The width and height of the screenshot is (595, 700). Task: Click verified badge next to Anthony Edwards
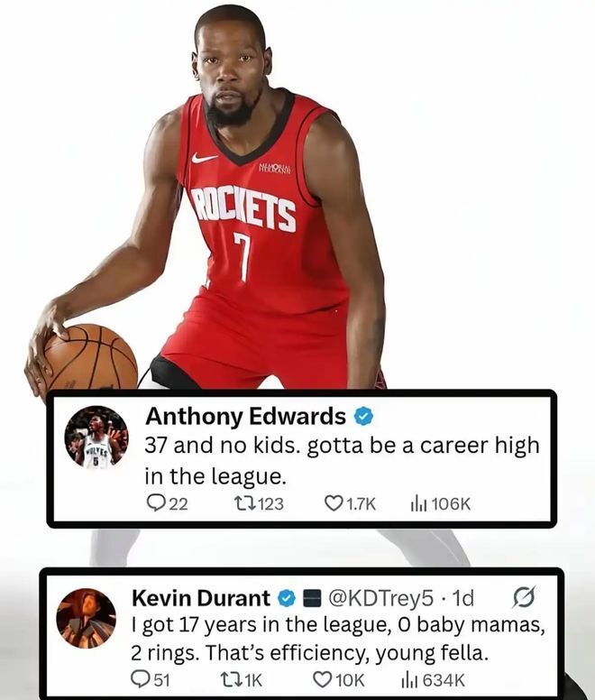(x=363, y=417)
